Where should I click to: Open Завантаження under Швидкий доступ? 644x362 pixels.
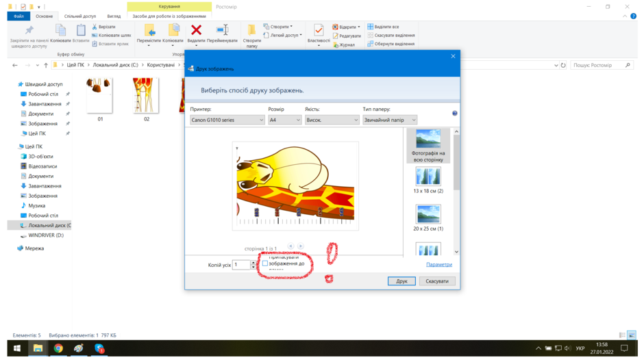[x=45, y=104]
